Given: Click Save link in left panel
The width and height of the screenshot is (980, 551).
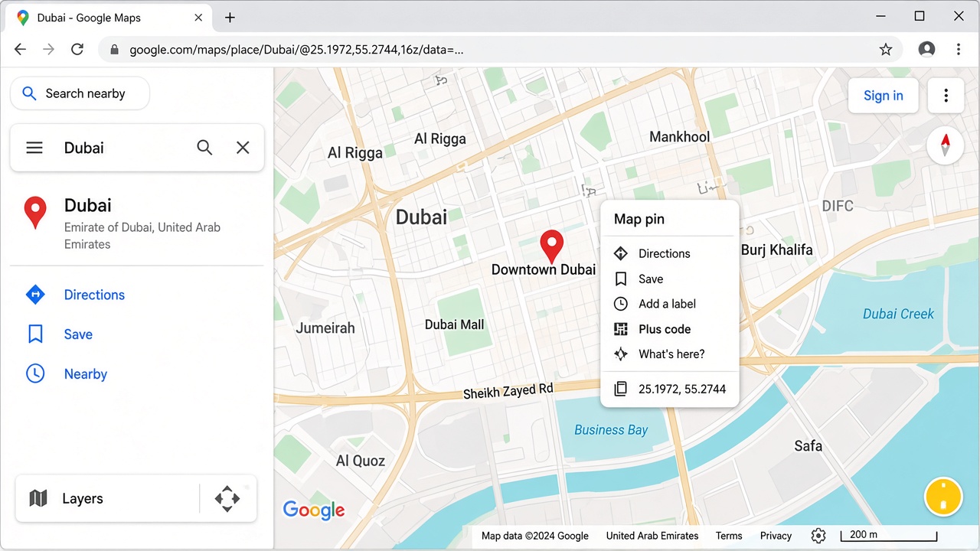Looking at the screenshot, I should click(x=78, y=334).
